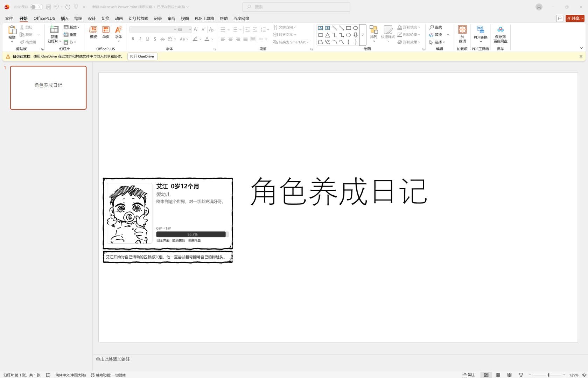
Task: Adjust the zoom slider handle
Action: [x=548, y=375]
